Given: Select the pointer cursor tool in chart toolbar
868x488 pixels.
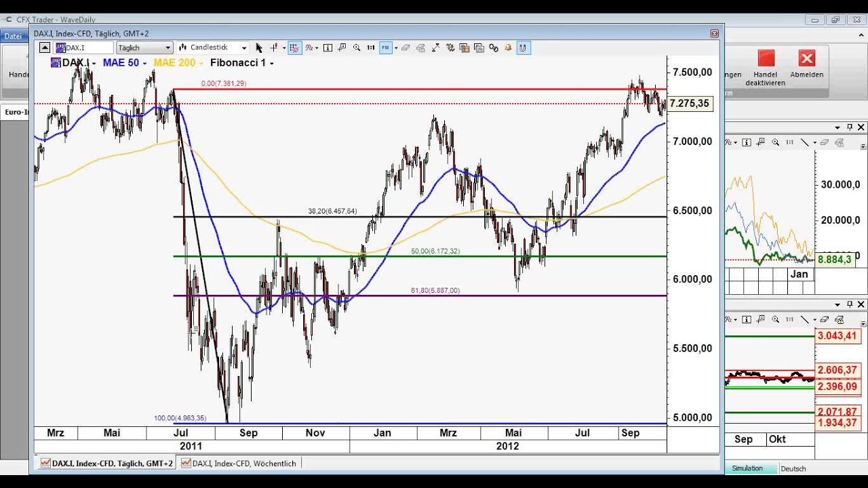Looking at the screenshot, I should 259,48.
